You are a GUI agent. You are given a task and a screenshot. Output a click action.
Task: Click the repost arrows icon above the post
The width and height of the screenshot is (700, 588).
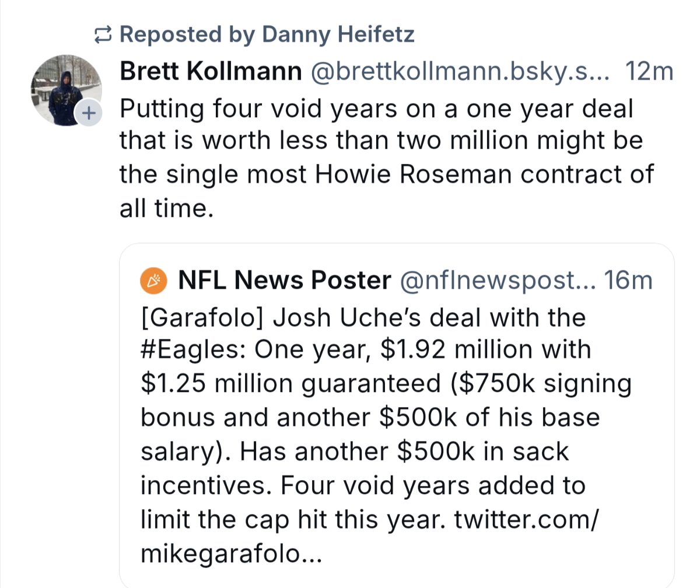point(103,35)
